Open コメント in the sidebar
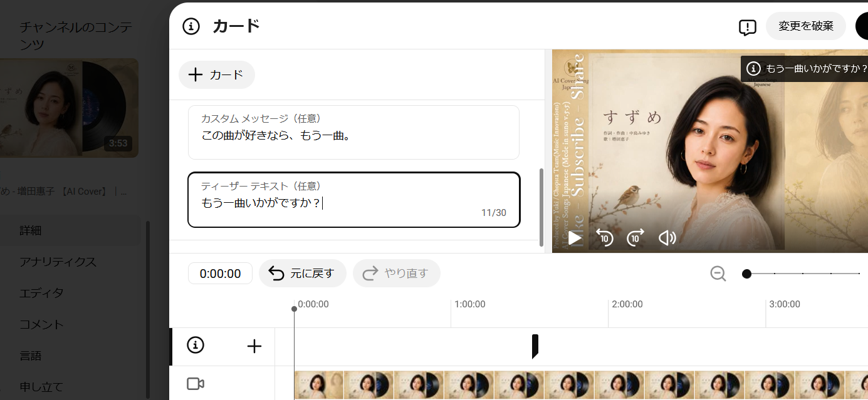Image resolution: width=868 pixels, height=400 pixels. point(41,324)
